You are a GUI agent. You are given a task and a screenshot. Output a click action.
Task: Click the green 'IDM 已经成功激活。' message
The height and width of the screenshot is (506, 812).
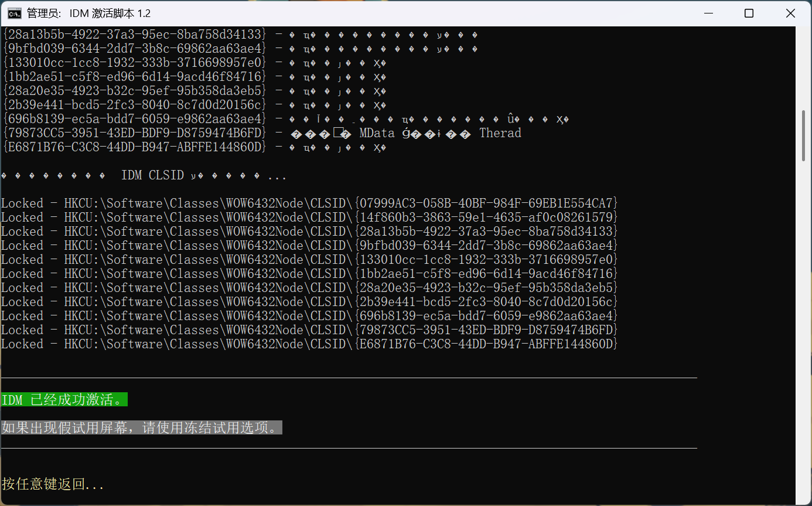tap(64, 400)
